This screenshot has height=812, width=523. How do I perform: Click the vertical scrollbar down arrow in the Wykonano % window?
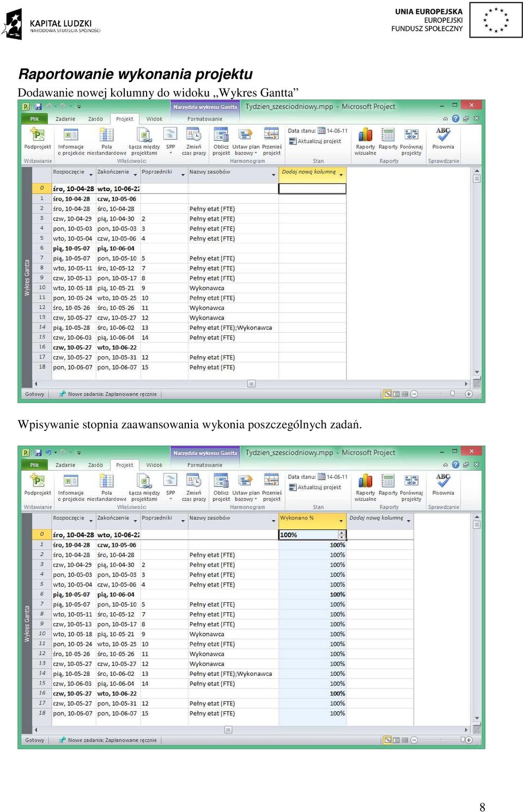pyautogui.click(x=477, y=719)
